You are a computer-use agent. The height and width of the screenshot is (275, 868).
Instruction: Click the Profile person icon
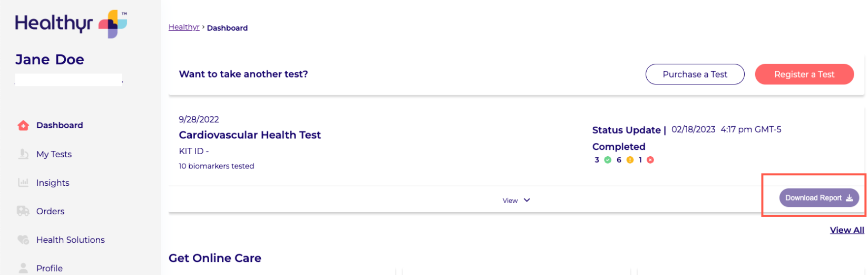tap(23, 268)
